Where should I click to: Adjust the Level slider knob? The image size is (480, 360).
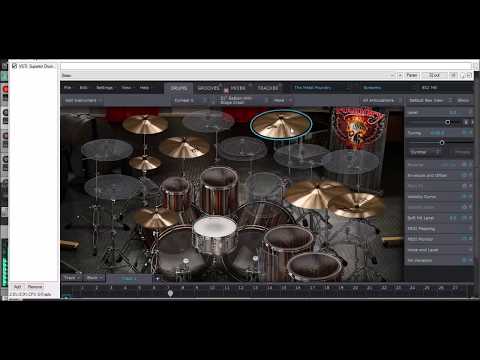[x=448, y=122]
